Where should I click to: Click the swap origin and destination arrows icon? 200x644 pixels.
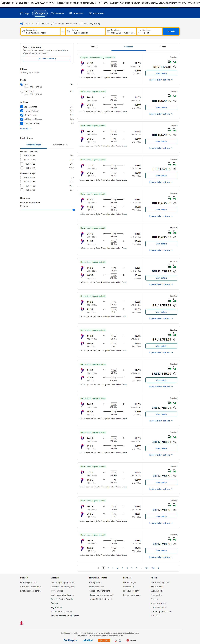pyautogui.click(x=63, y=31)
